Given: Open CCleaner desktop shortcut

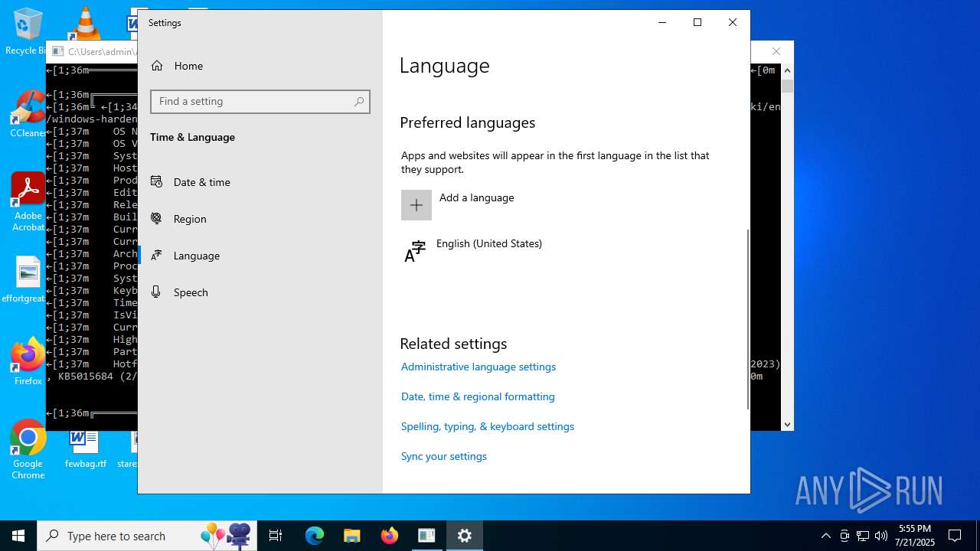Looking at the screenshot, I should (28, 115).
